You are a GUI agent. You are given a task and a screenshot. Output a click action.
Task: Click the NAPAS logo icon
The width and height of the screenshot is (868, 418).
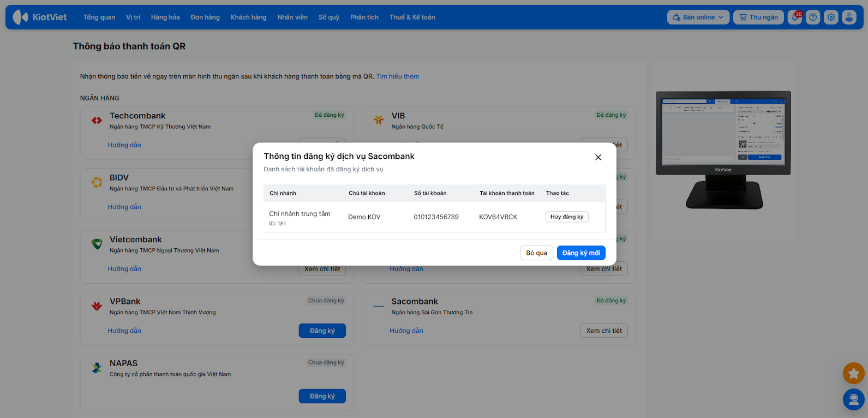(97, 368)
